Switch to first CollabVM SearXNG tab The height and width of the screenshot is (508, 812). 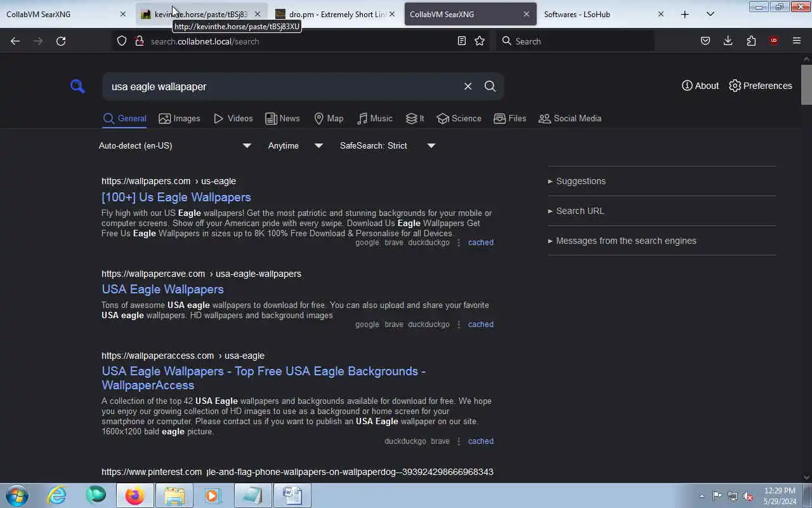click(67, 14)
